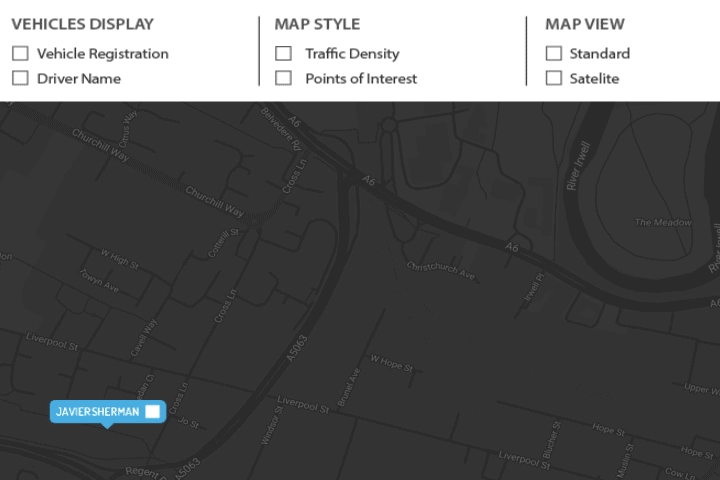The image size is (720, 480).
Task: Click the Map Style heading
Action: [x=317, y=24]
